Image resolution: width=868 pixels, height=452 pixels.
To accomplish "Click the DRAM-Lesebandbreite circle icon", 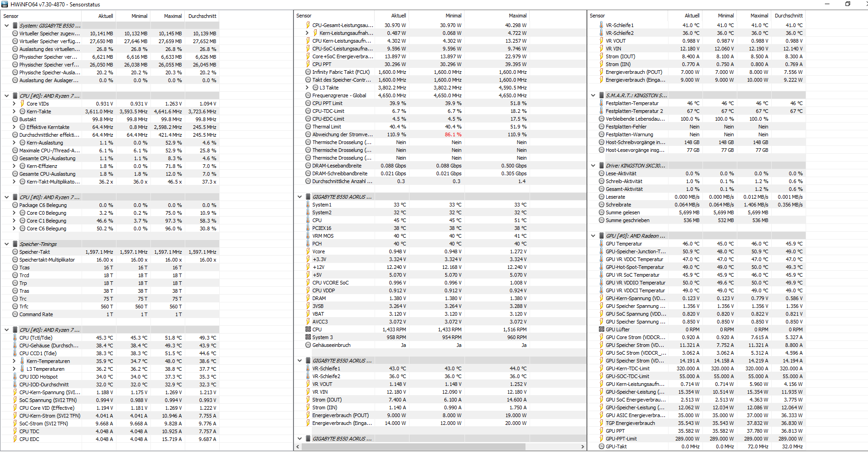I will (x=308, y=166).
